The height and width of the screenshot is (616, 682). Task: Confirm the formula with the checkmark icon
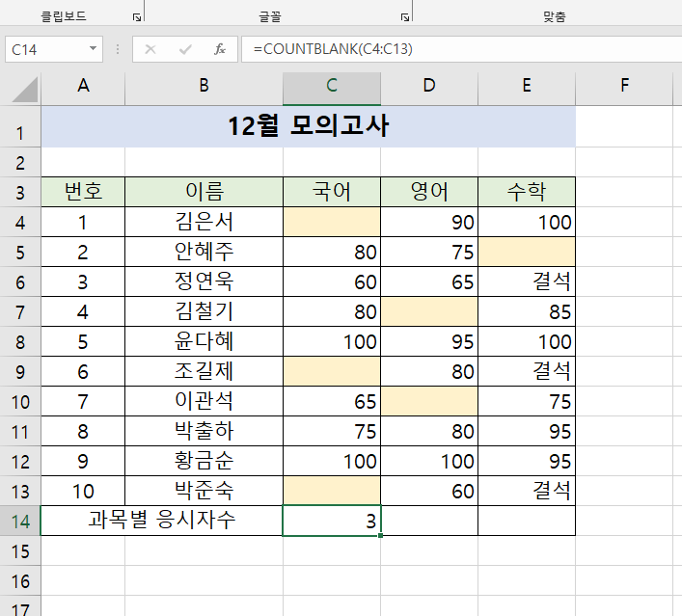(185, 49)
